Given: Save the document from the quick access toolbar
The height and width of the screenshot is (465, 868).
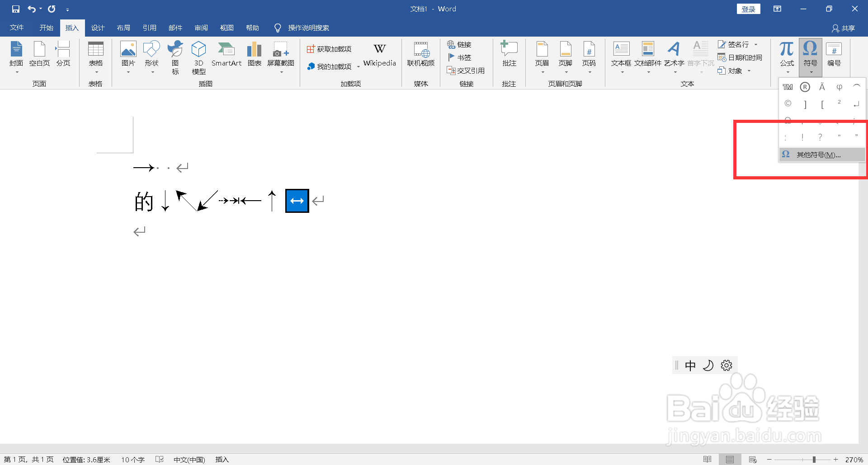Looking at the screenshot, I should pos(16,9).
